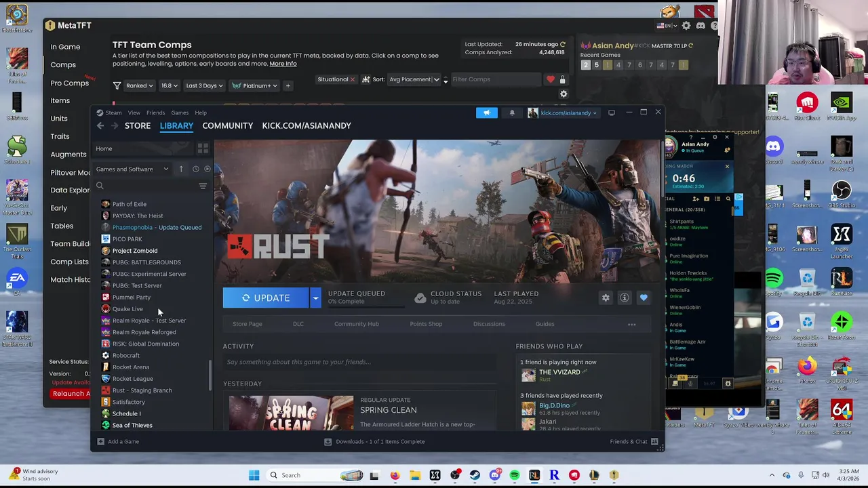Open Games menu in Steam

pyautogui.click(x=180, y=113)
